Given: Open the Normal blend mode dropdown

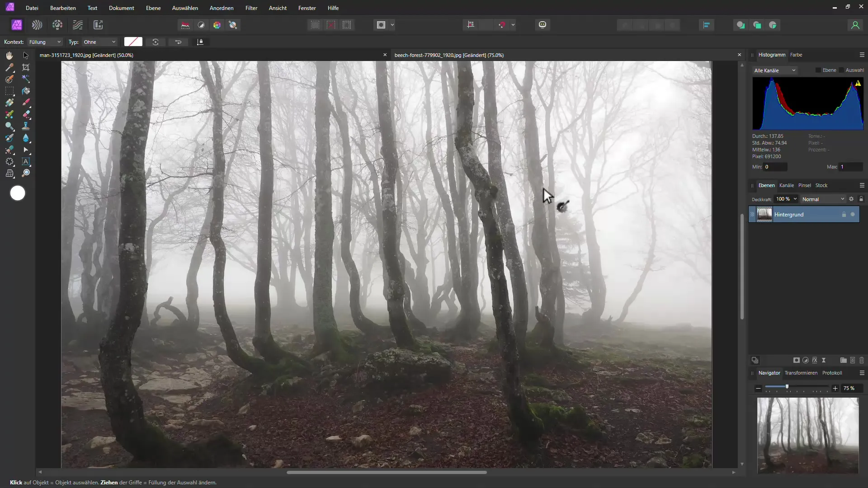Looking at the screenshot, I should [x=823, y=199].
